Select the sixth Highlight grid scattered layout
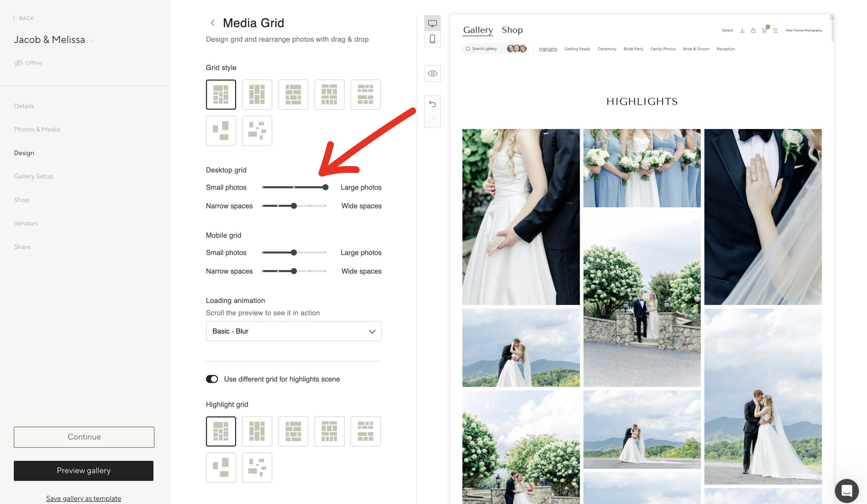 point(221,467)
